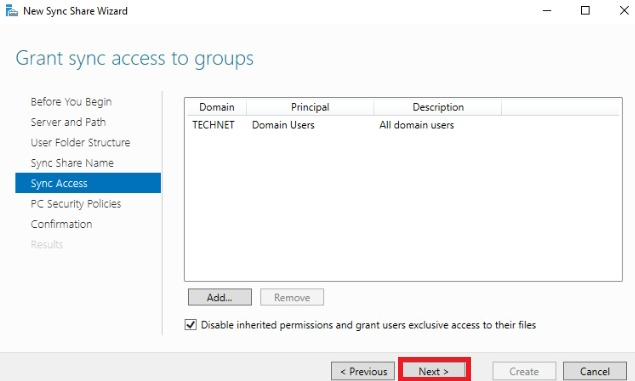Click the Create button
The width and height of the screenshot is (635, 381).
tap(524, 371)
